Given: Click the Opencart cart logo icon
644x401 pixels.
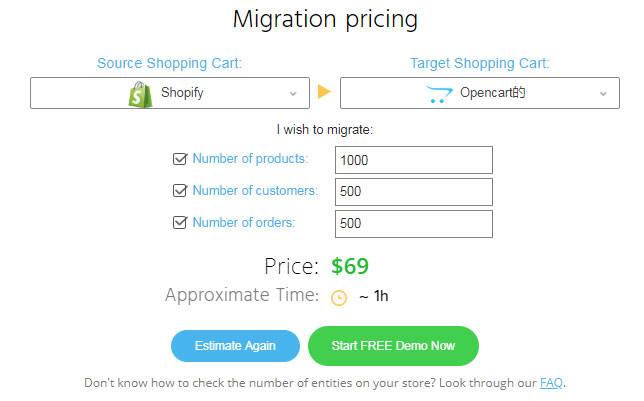Looking at the screenshot, I should (439, 94).
